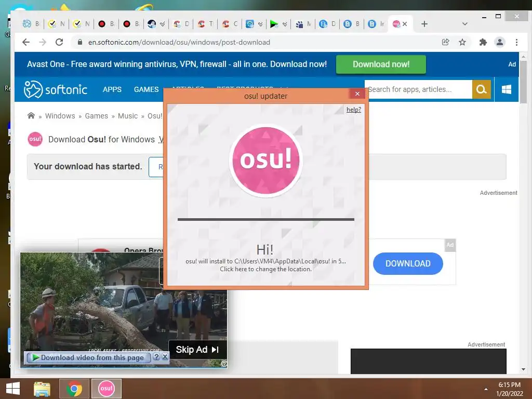Click Download video from this page

click(x=88, y=357)
